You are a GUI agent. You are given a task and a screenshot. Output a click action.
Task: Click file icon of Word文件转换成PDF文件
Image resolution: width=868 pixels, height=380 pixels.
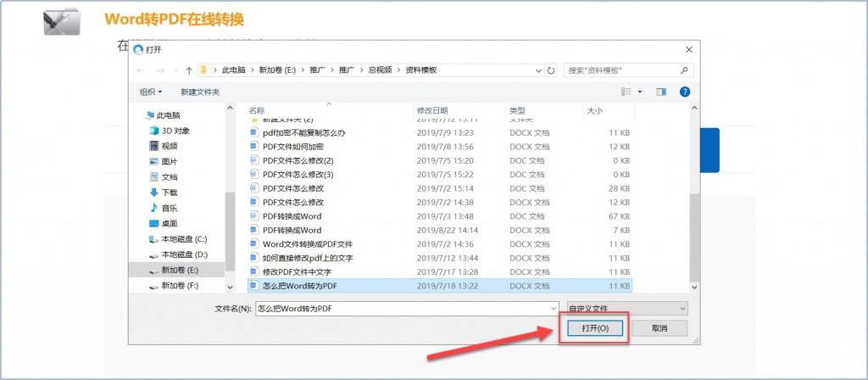click(254, 243)
